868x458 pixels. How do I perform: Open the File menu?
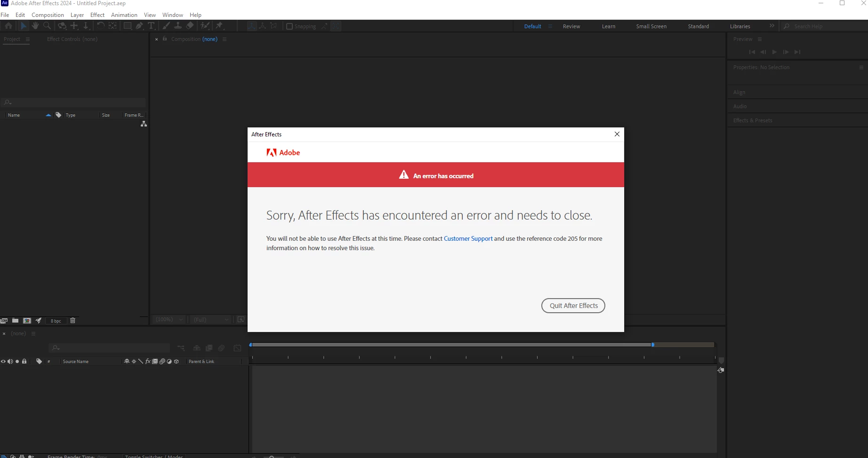coord(5,15)
